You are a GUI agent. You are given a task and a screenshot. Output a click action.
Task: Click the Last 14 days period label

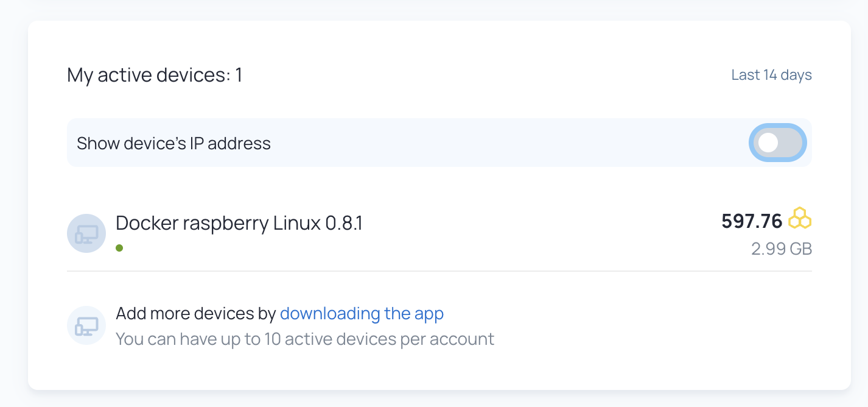coord(771,75)
